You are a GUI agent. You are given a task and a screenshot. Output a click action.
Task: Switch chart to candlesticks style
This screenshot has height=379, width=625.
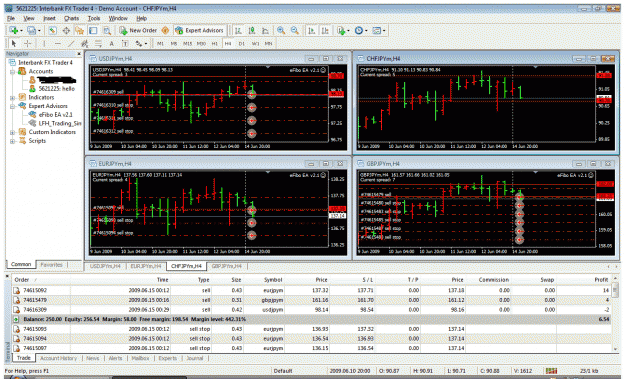pos(252,31)
